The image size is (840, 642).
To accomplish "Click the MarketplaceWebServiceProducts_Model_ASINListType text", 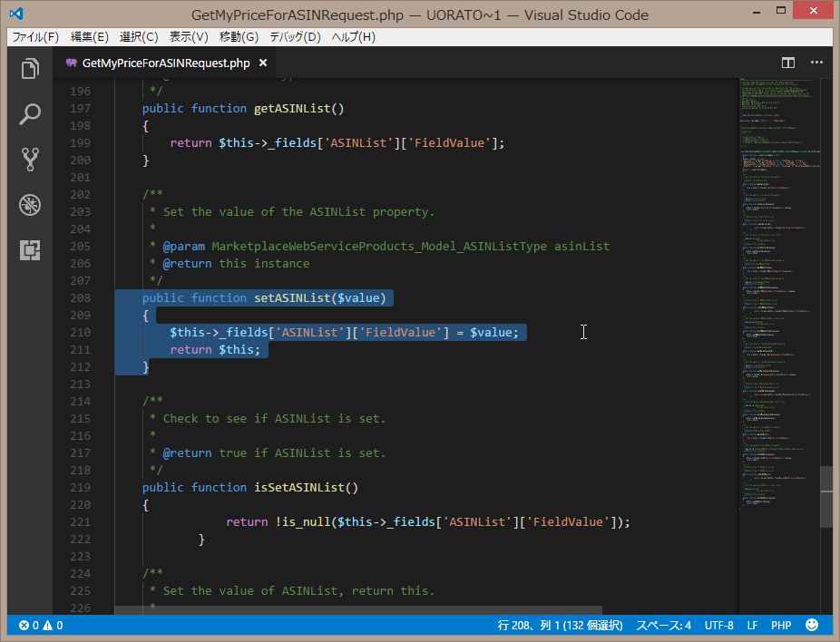I will (x=379, y=247).
